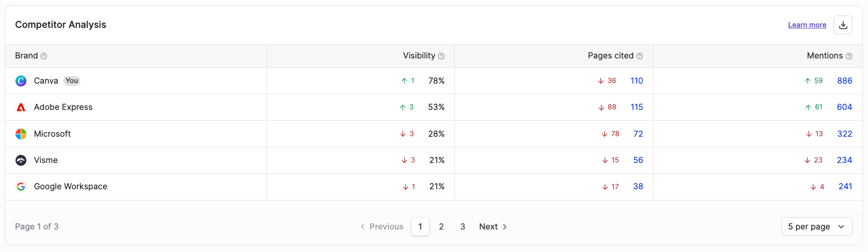Image resolution: width=868 pixels, height=252 pixels.
Task: Select current page 1 button
Action: click(420, 227)
